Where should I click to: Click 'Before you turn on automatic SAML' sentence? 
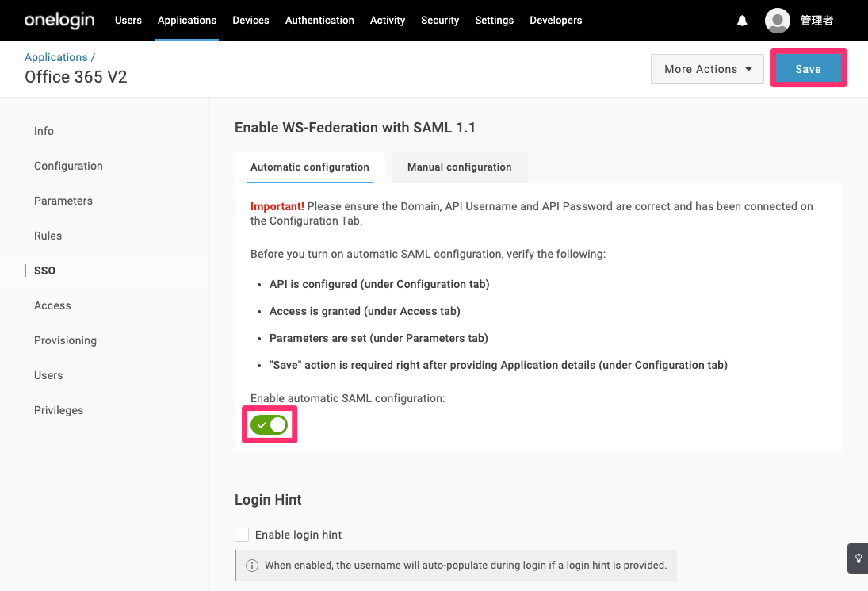pos(428,254)
